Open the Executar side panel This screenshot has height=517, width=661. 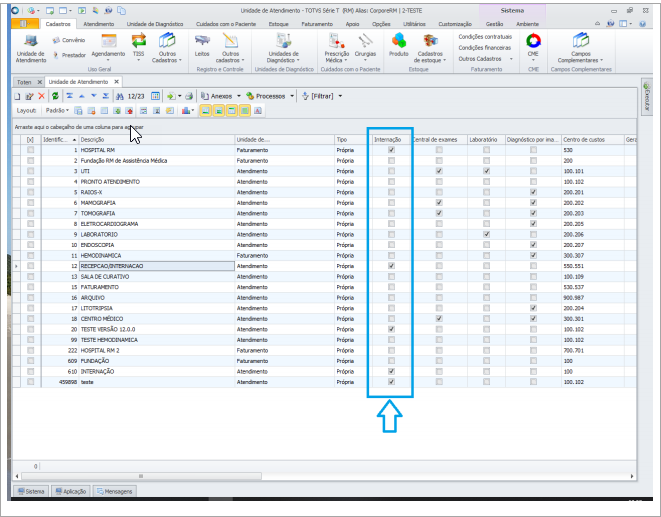tap(647, 96)
